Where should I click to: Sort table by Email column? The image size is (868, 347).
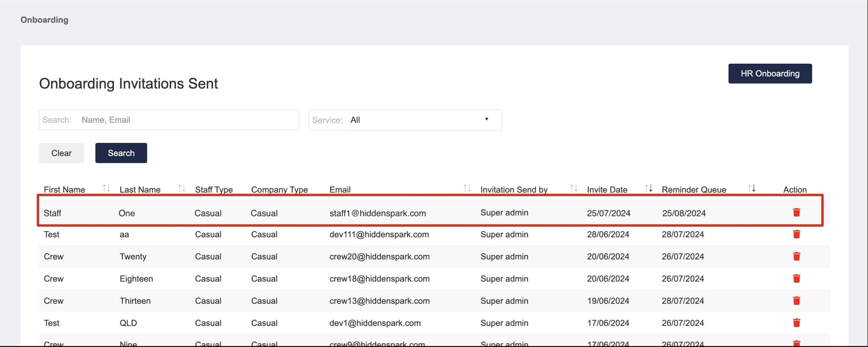[x=467, y=188]
